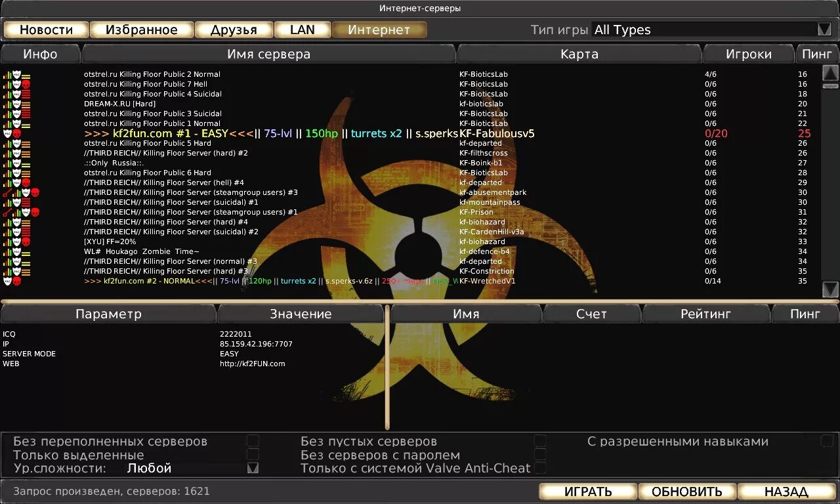The image size is (840, 504).
Task: Click the red skull icon on kf2fun.com #1 EASY row
Action: [x=16, y=133]
